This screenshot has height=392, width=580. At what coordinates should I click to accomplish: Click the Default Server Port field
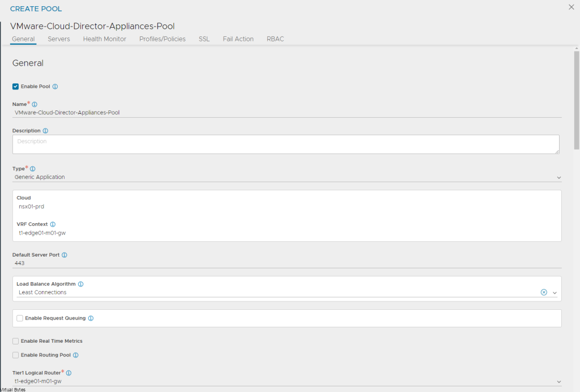287,263
